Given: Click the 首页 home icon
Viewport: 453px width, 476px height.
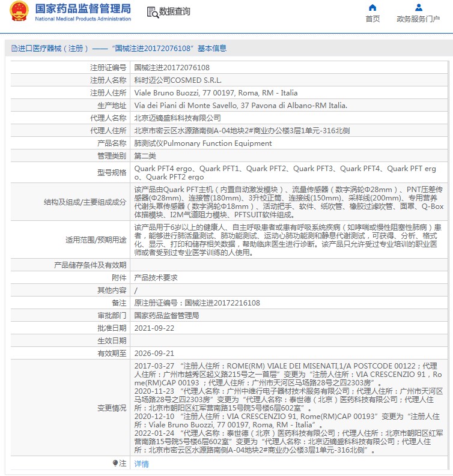Looking at the screenshot, I should pyautogui.click(x=372, y=8).
